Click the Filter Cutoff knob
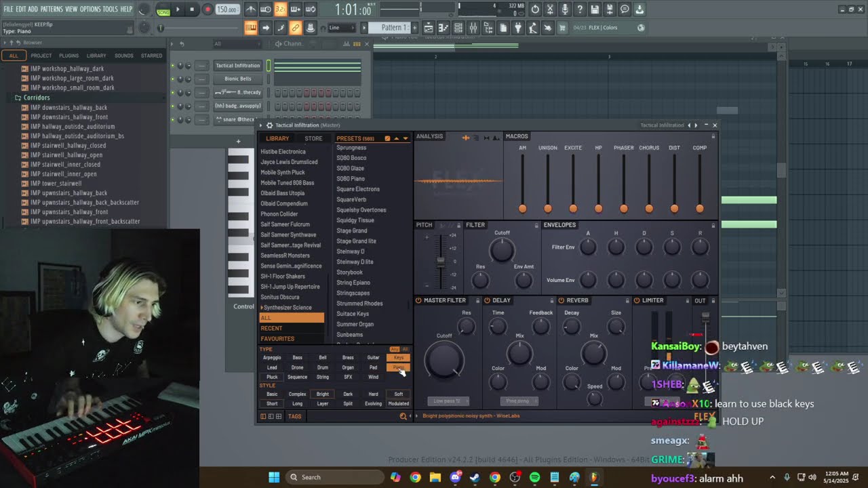 pos(502,251)
